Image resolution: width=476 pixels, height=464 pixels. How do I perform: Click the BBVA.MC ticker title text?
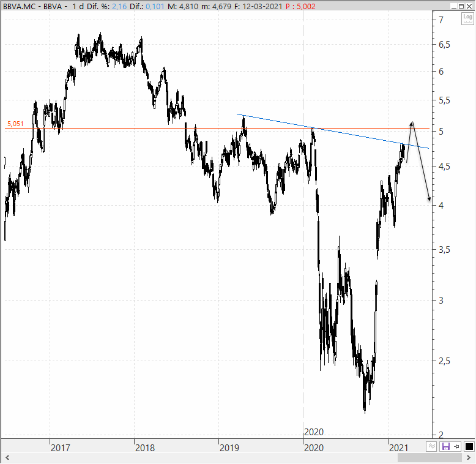point(20,6)
